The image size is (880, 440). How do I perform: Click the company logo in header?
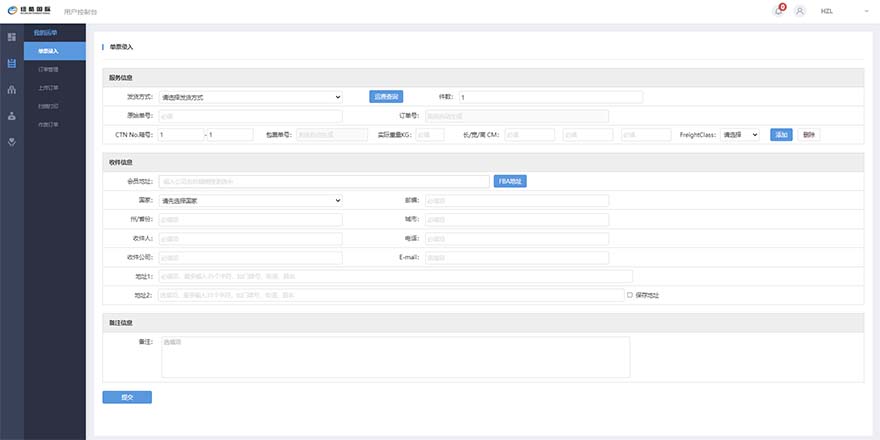[31, 10]
